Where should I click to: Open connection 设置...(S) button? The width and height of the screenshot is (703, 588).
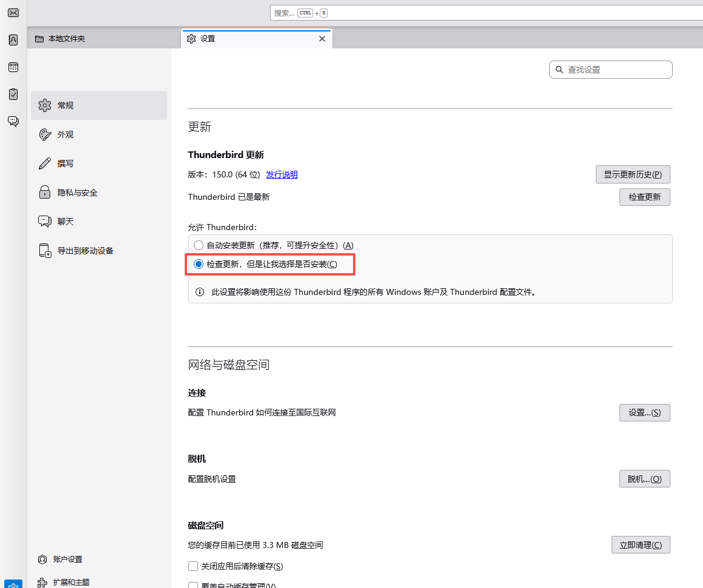(645, 412)
